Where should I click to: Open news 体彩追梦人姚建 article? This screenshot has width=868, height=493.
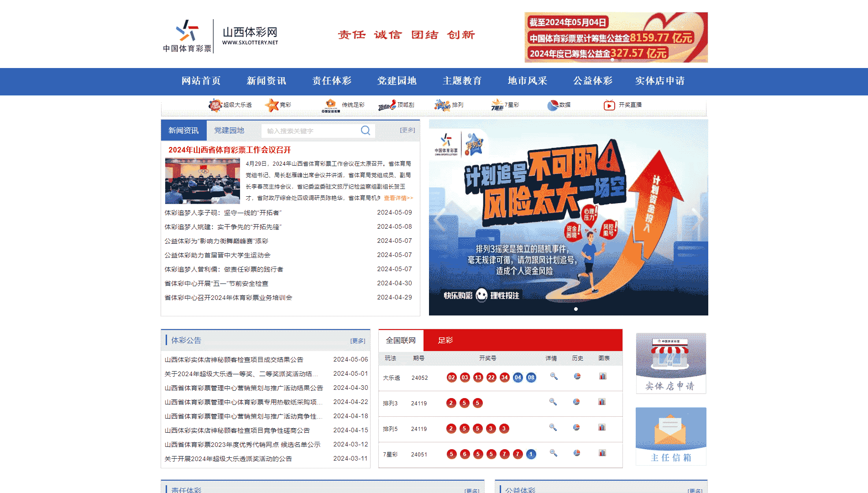click(223, 227)
